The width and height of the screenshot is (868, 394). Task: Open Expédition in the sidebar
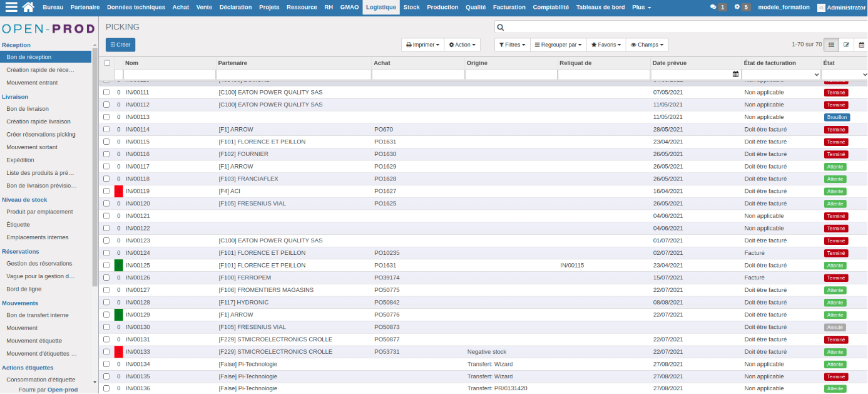pyautogui.click(x=21, y=160)
